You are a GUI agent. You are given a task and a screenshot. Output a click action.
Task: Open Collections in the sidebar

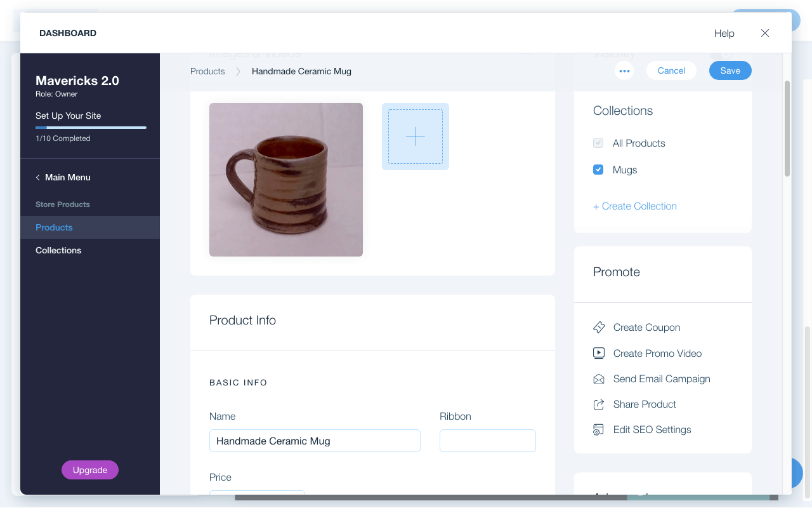click(x=90, y=250)
